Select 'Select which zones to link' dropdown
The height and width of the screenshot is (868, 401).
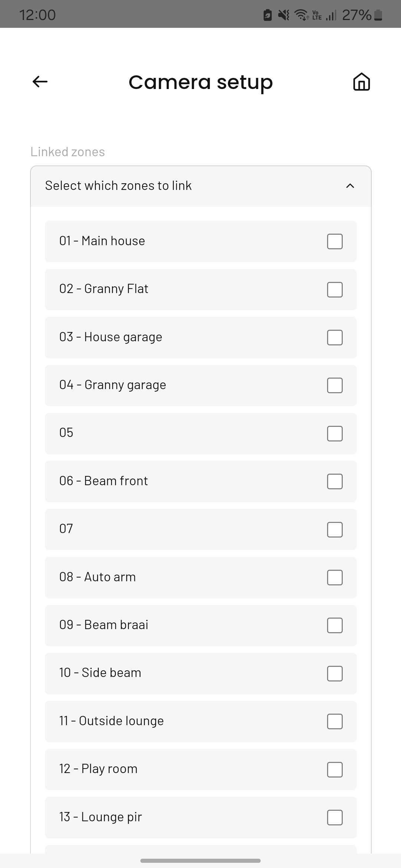[201, 186]
